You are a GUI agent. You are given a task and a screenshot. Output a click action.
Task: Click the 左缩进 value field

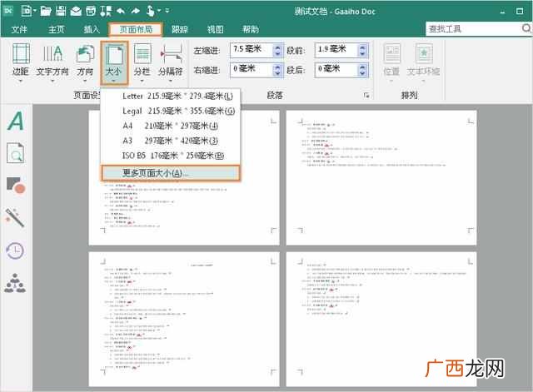point(252,50)
